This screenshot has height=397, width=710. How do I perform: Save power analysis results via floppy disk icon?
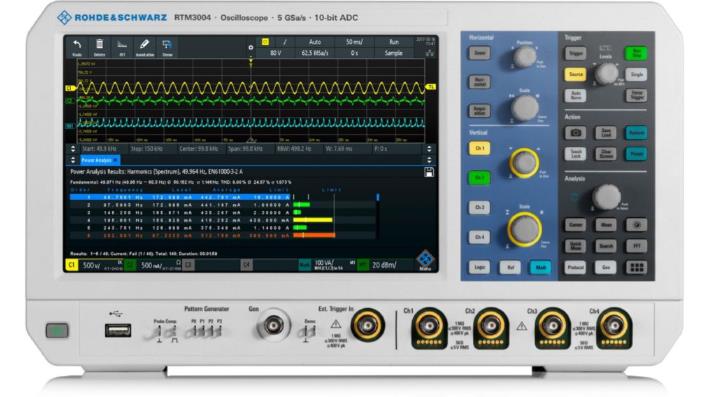coord(428,172)
